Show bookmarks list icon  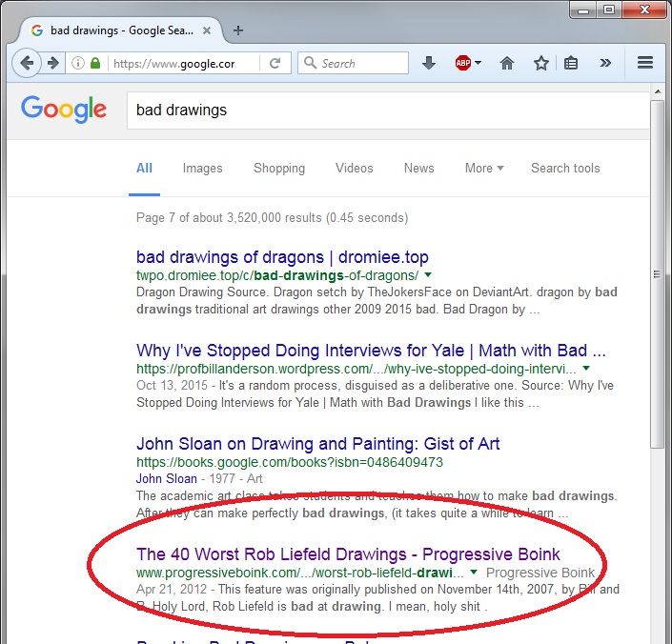click(x=571, y=64)
